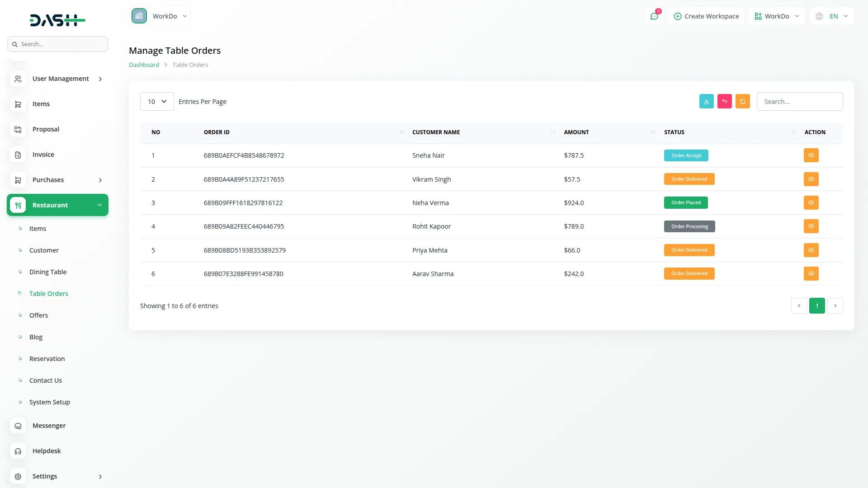The height and width of the screenshot is (488, 868).
Task: Navigate to Dashboard via the breadcrumb link
Action: click(x=143, y=64)
